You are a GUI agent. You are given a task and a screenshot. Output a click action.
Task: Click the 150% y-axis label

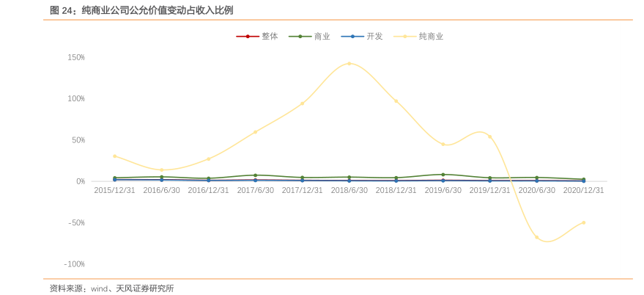pyautogui.click(x=76, y=57)
